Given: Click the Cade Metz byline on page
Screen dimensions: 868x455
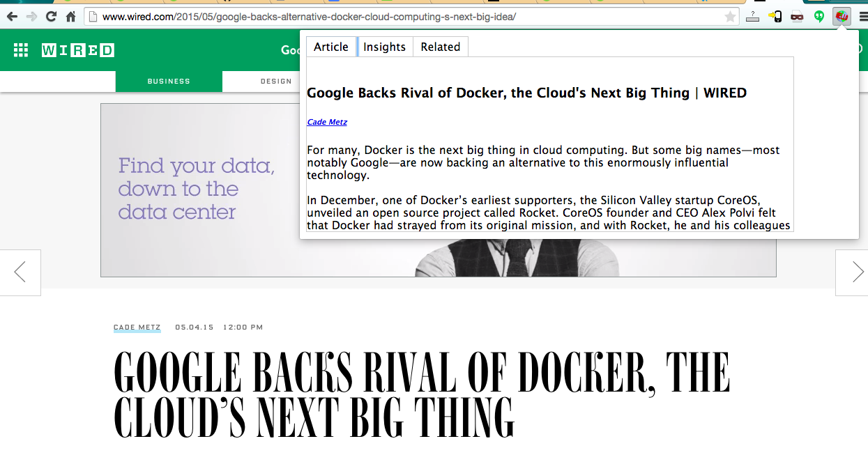Looking at the screenshot, I should point(137,327).
